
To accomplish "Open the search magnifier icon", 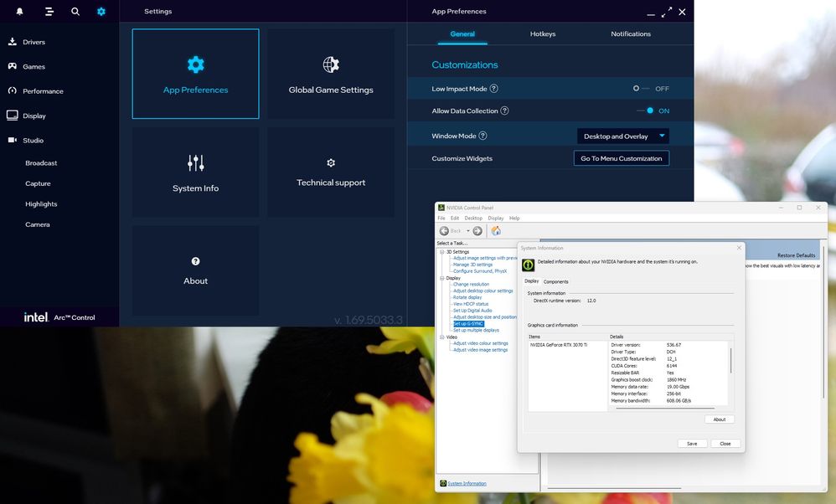I will [x=75, y=12].
